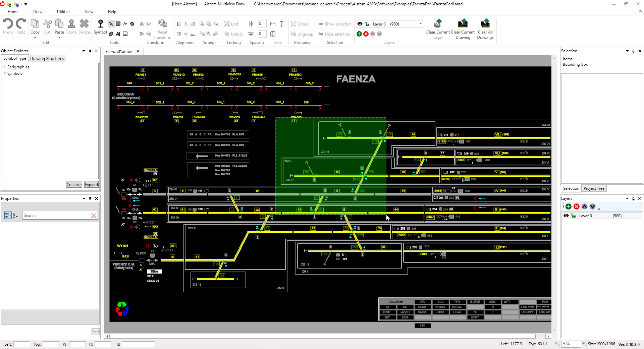Click the Redo arrow icon
The image size is (644, 349).
[x=21, y=23]
